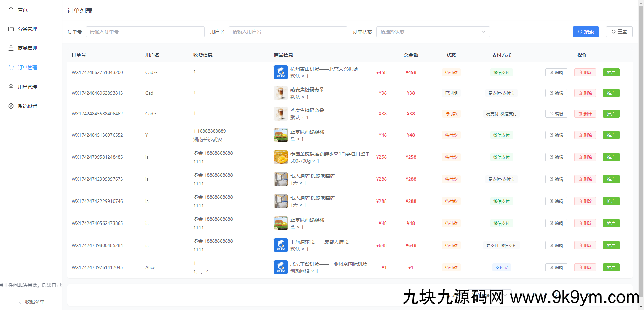Screen dimensions: 644x310
Task: Switch to the 商品管理 menu entry
Action: (28, 48)
